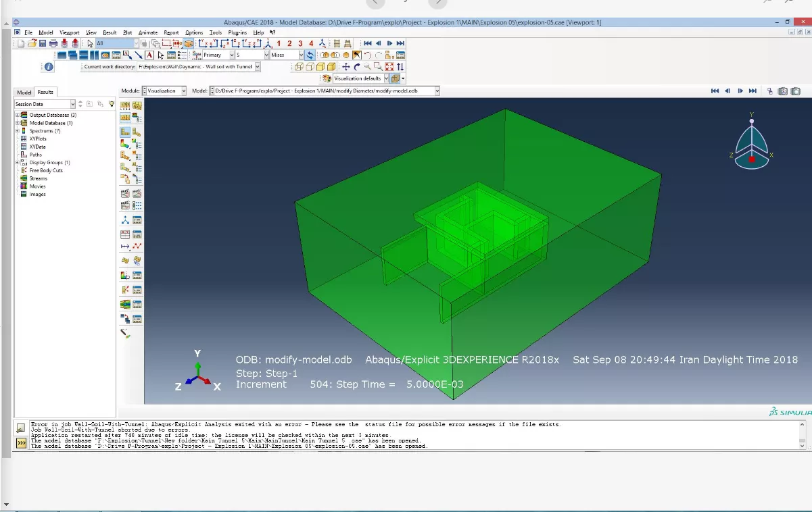
Task: Click the Plot Undeformed Shape icon
Action: [x=125, y=131]
